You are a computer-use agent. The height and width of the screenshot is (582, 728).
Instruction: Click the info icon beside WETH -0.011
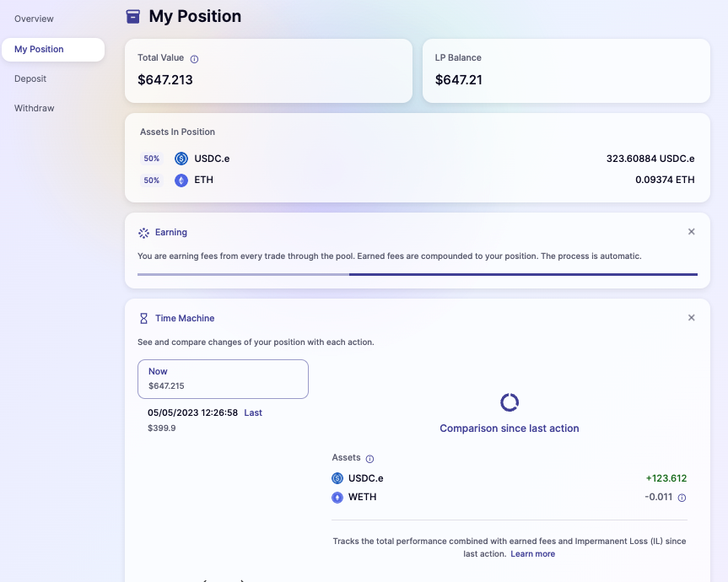coord(682,498)
